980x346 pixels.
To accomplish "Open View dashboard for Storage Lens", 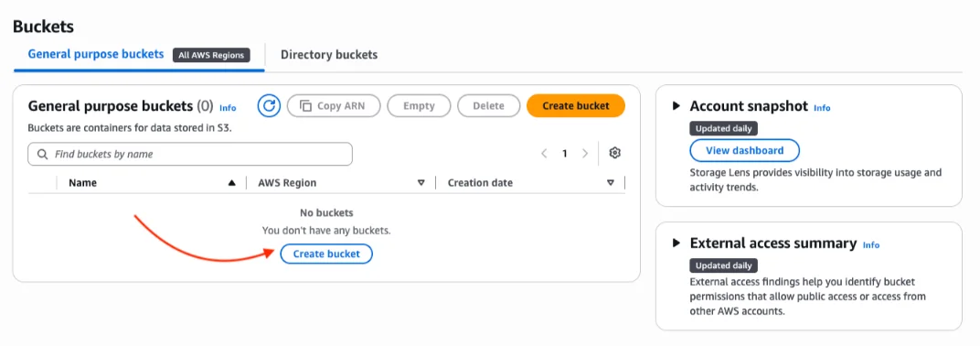I will (x=744, y=150).
